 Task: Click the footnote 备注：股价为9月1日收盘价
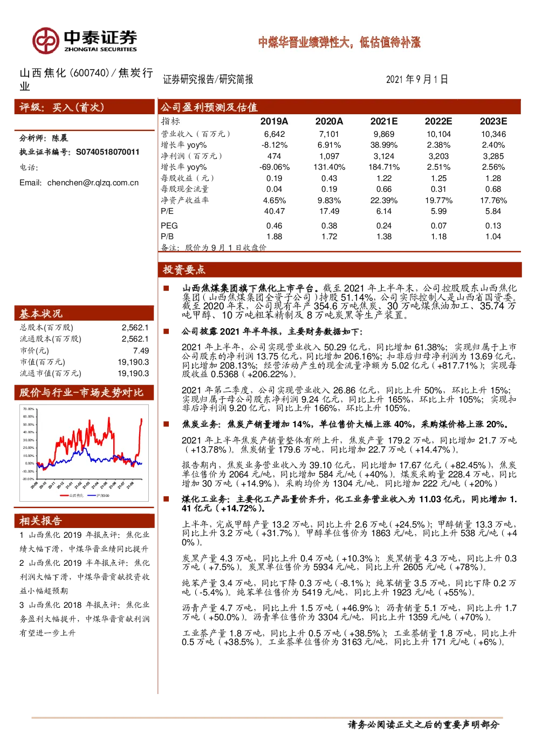(214, 247)
